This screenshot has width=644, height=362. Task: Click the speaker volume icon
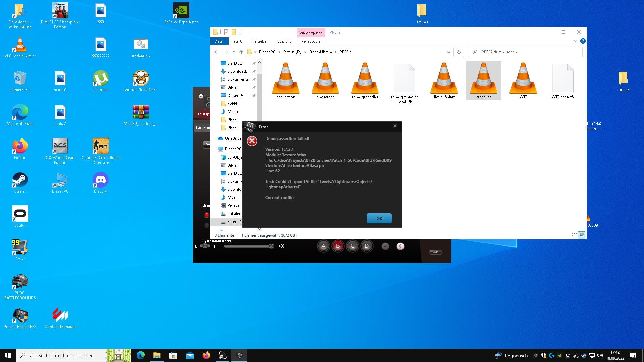[x=282, y=246]
